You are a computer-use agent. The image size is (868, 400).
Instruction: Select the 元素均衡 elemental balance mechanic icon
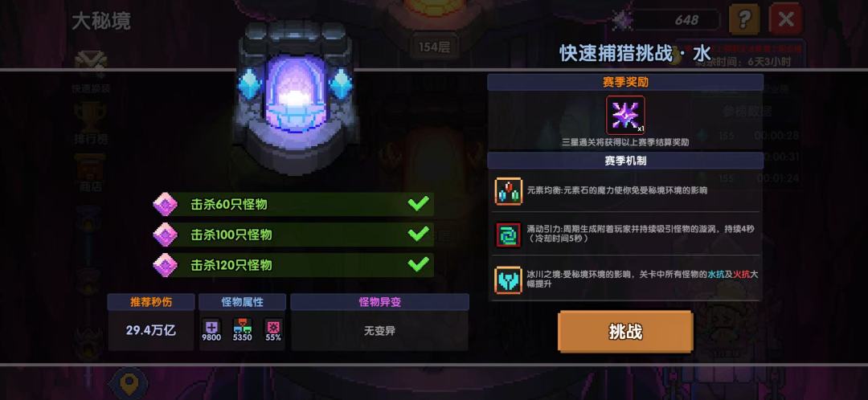(508, 191)
